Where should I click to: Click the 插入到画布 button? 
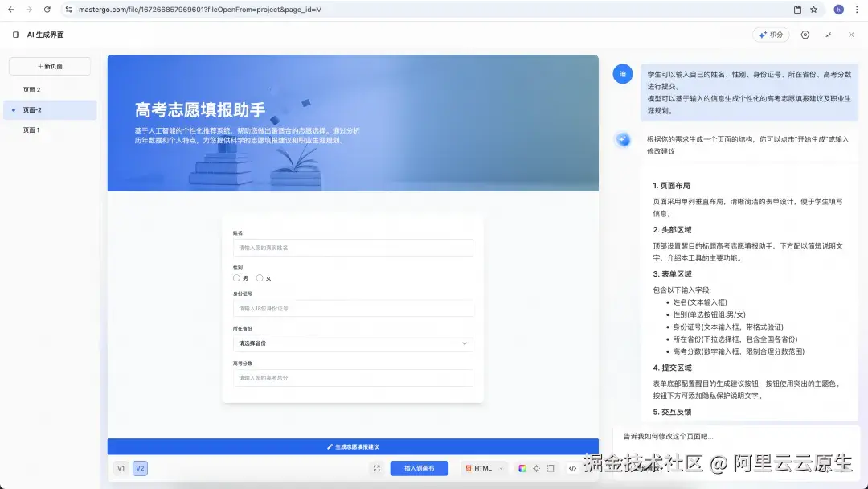419,467
